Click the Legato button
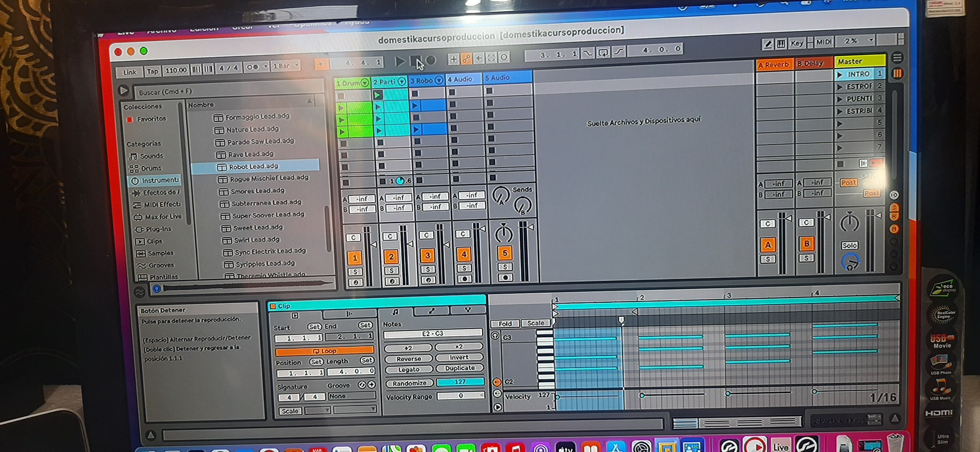 point(409,369)
